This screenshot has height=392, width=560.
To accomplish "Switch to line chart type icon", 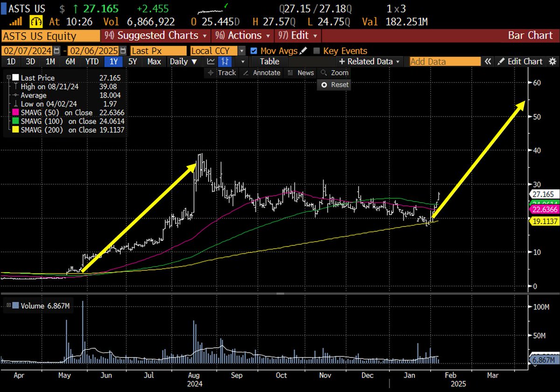I will point(211,62).
